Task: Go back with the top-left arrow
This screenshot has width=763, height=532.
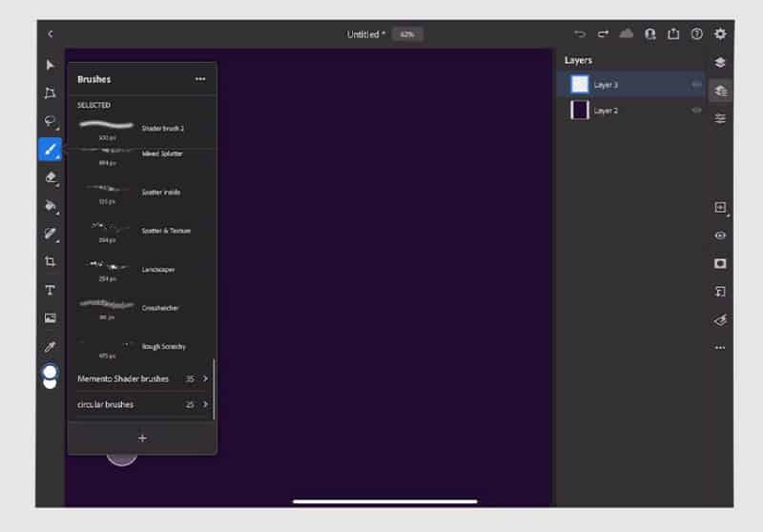Action: point(51,34)
